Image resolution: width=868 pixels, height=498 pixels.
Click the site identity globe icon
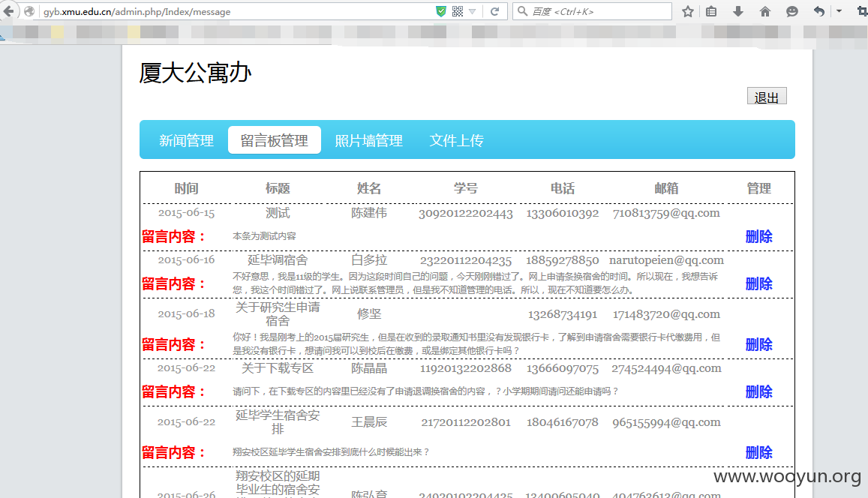[29, 11]
